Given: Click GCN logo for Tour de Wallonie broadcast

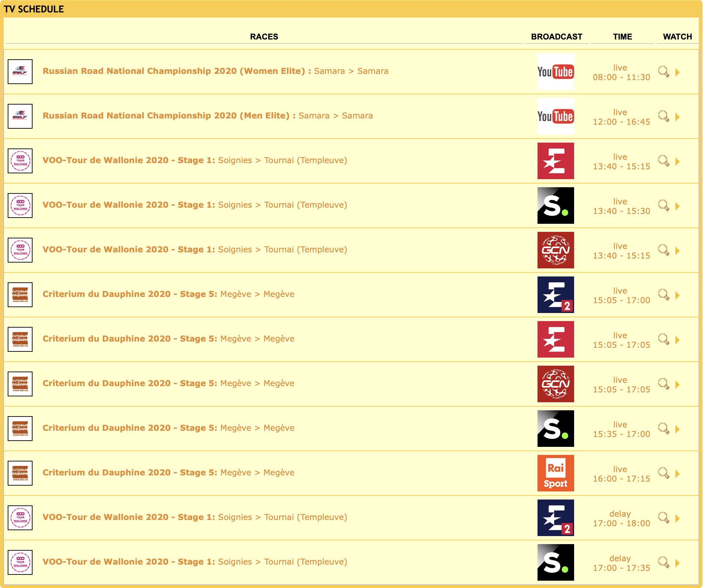Looking at the screenshot, I should pos(555,250).
